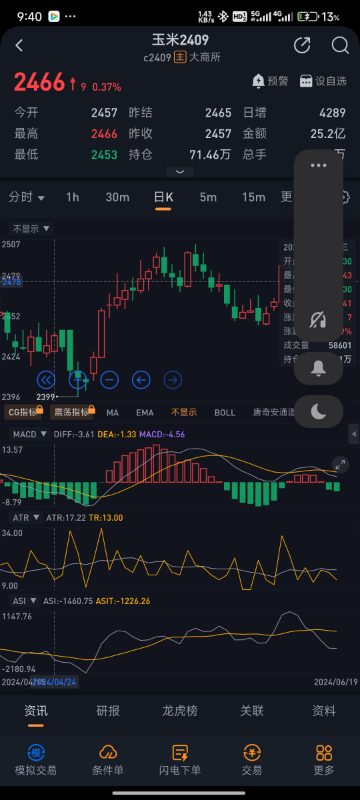The height and width of the screenshot is (800, 360).
Task: Tap the muted speed floating icon
Action: [x=319, y=320]
